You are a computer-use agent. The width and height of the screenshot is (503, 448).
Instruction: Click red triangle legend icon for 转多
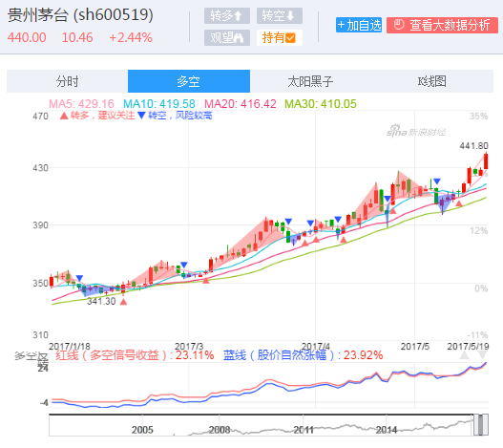point(64,116)
